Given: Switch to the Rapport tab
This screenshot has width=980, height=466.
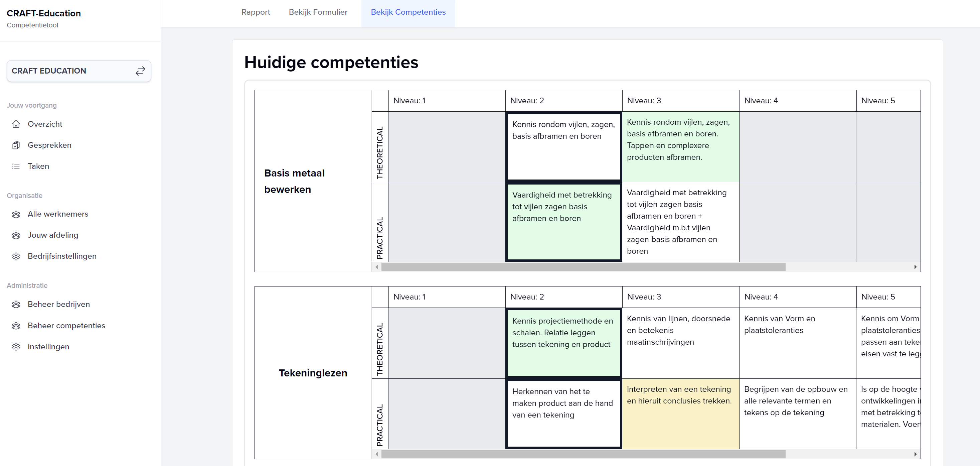Looking at the screenshot, I should (256, 12).
